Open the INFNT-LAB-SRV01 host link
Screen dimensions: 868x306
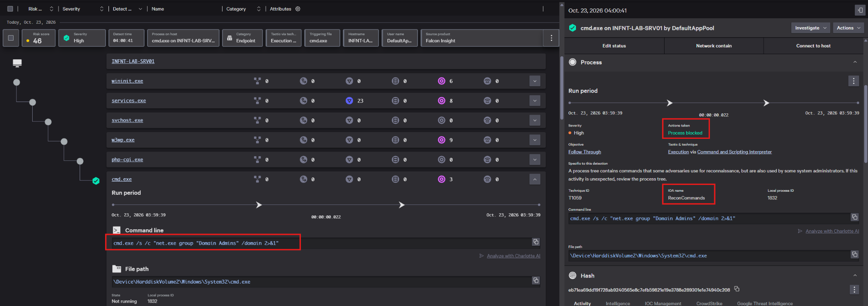[133, 61]
